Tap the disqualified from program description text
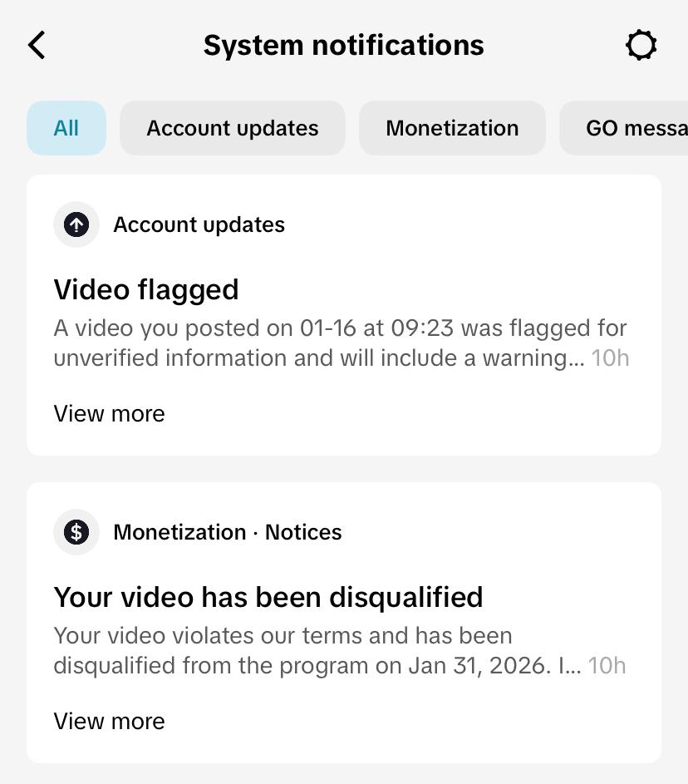 (x=317, y=650)
